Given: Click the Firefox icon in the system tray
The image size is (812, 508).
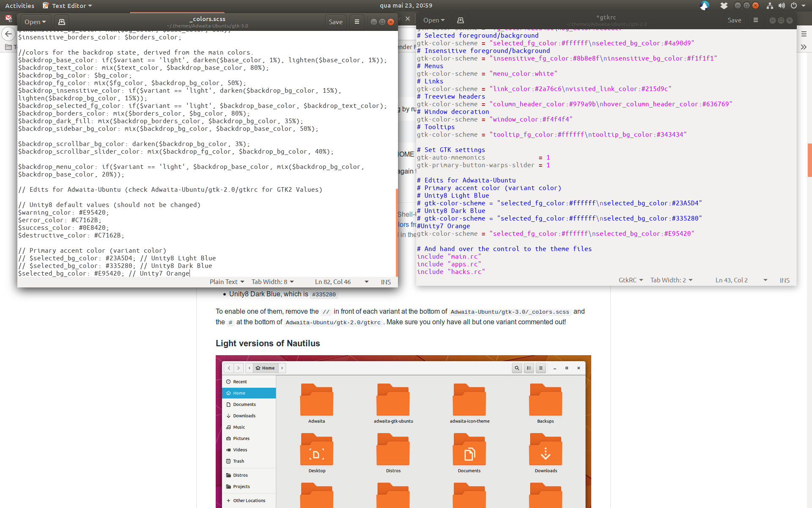Looking at the screenshot, I should click(704, 6).
